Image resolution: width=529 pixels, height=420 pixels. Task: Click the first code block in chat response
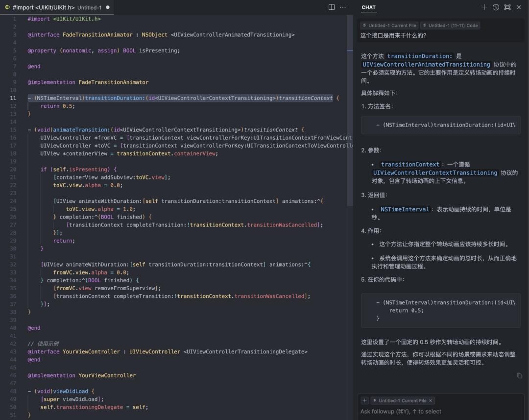tap(441, 125)
